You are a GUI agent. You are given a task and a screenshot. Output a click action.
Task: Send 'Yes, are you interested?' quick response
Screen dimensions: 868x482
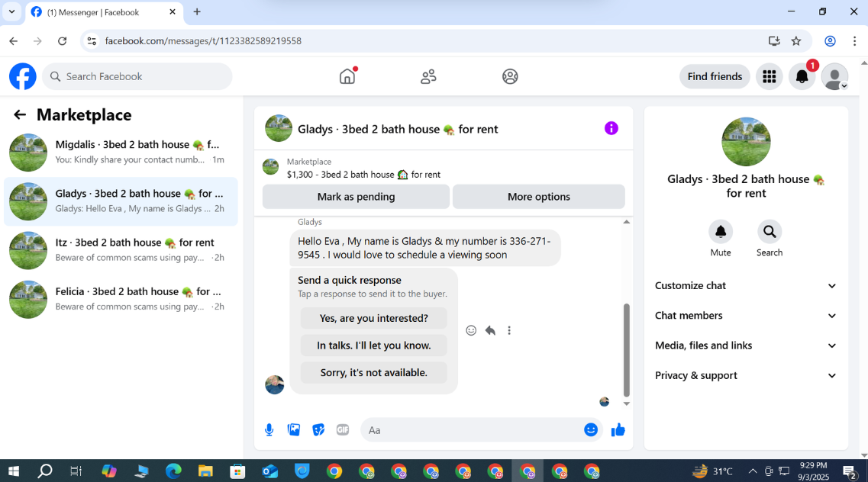click(373, 318)
